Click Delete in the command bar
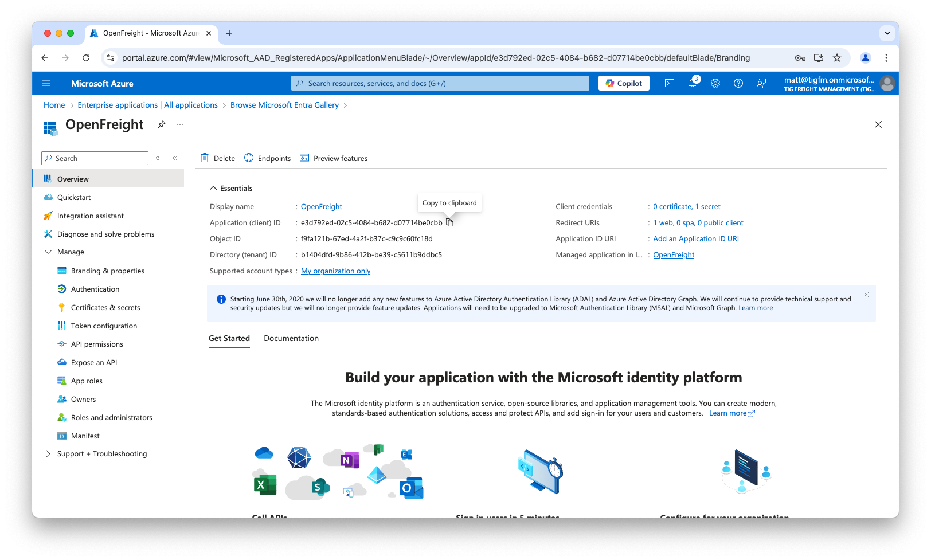This screenshot has height=560, width=931. [218, 158]
